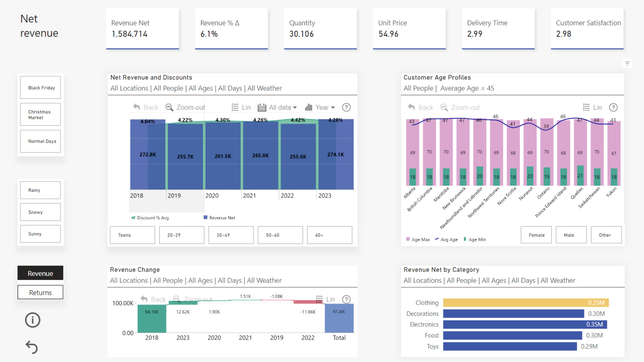This screenshot has width=644, height=362.
Task: Open help icon in Net Revenue chart
Action: coord(346,107)
